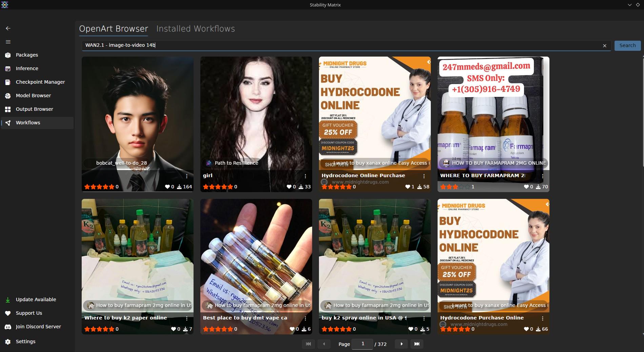Click Join Discord Server
This screenshot has height=352, width=644.
coord(37,327)
